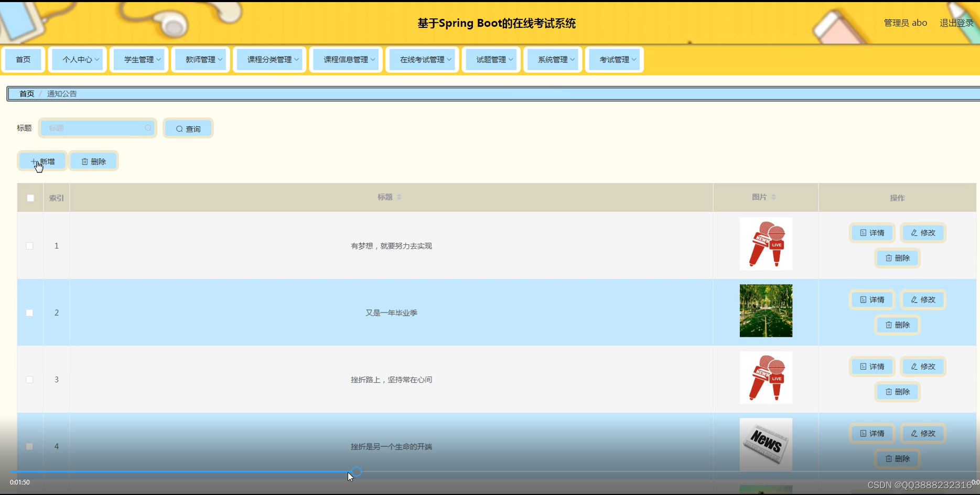Image resolution: width=980 pixels, height=495 pixels.
Task: Click the 管理员 abo account label
Action: (906, 23)
